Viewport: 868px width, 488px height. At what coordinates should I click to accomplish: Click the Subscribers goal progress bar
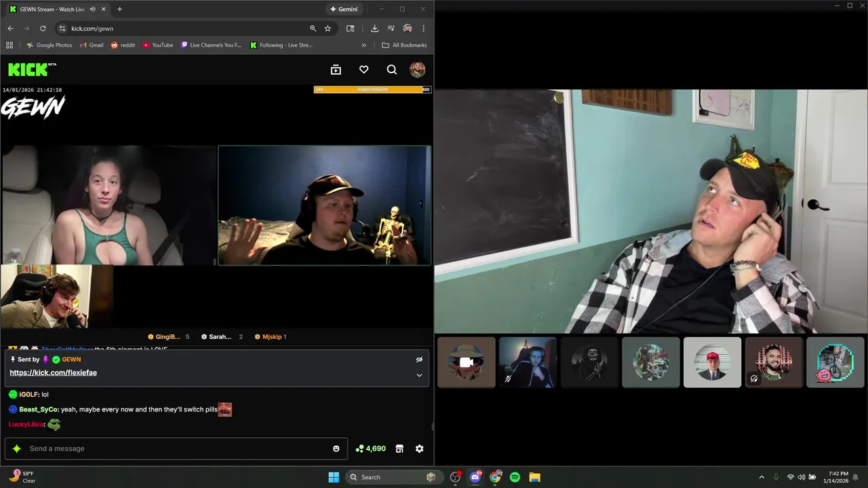click(372, 89)
